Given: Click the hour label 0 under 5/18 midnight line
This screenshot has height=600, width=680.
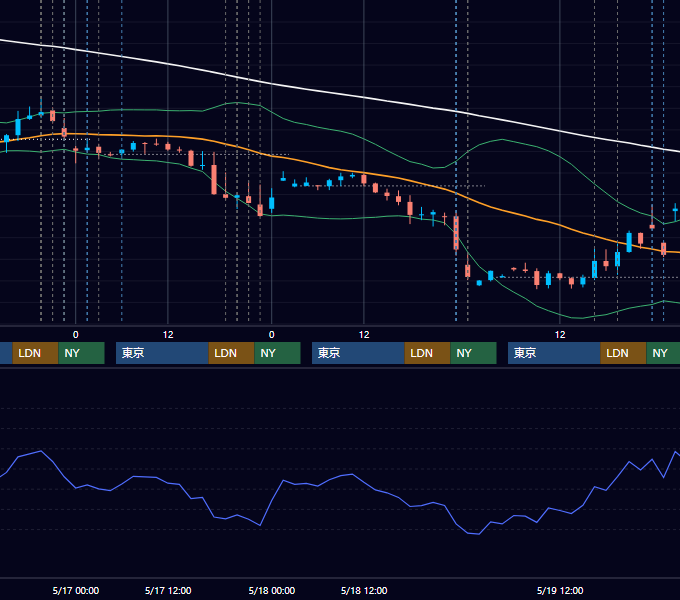Looking at the screenshot, I should [x=271, y=335].
